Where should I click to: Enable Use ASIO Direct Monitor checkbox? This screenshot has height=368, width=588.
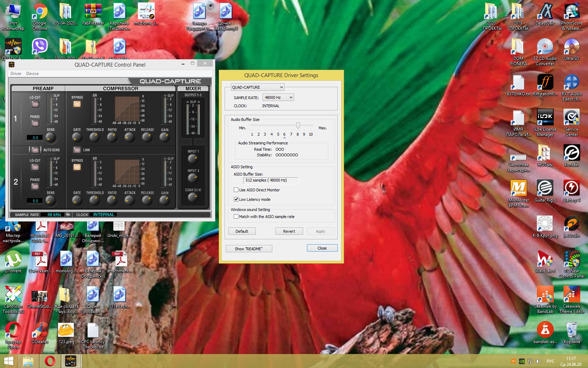coord(236,190)
